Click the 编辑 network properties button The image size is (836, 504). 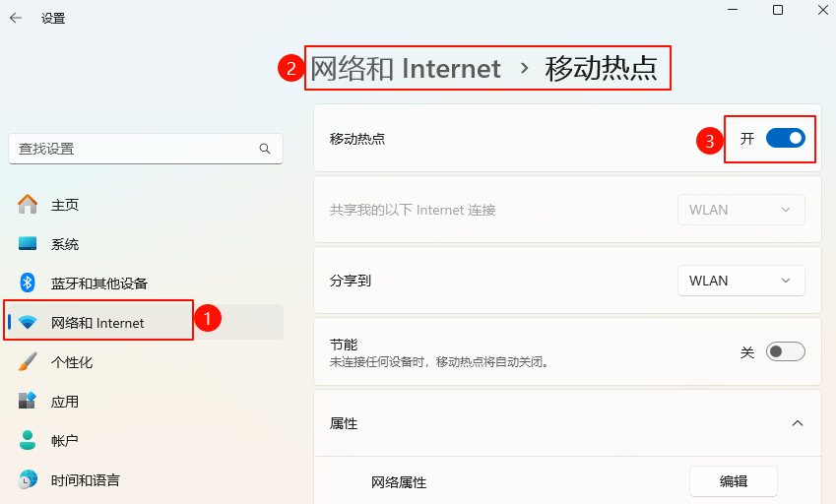(x=733, y=481)
